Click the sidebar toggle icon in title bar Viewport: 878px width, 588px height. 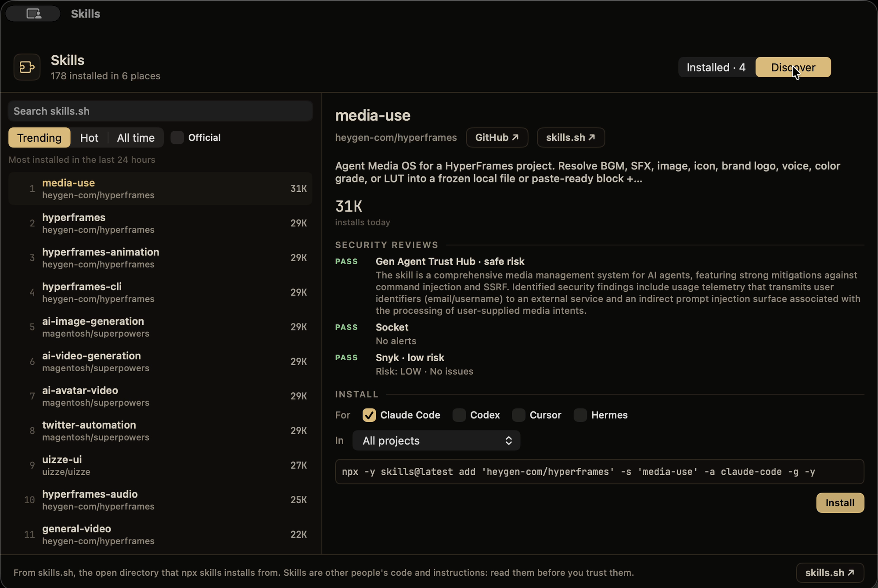tap(33, 14)
